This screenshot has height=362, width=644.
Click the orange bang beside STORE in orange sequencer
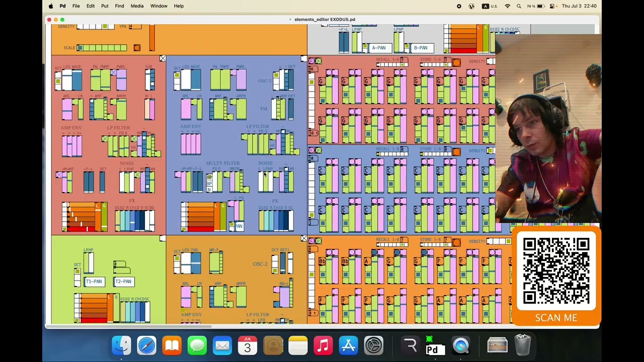pyautogui.click(x=456, y=242)
